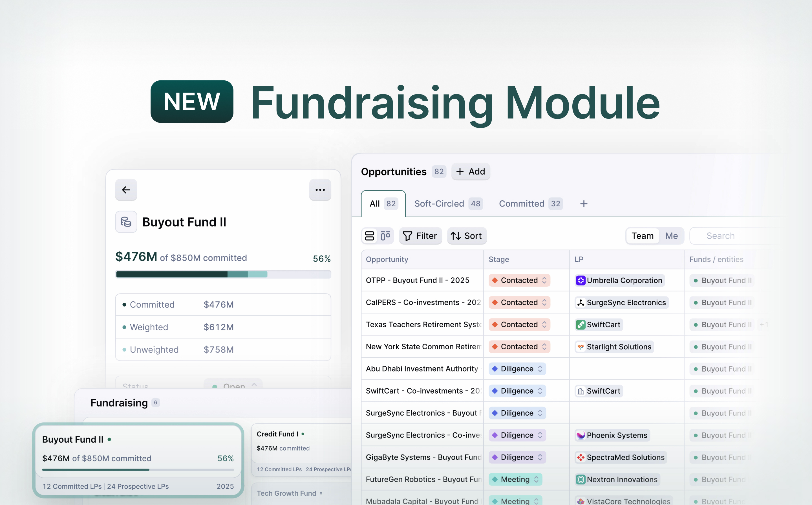Click the Committed $476M row
Image resolution: width=812 pixels, height=505 pixels.
pos(223,305)
